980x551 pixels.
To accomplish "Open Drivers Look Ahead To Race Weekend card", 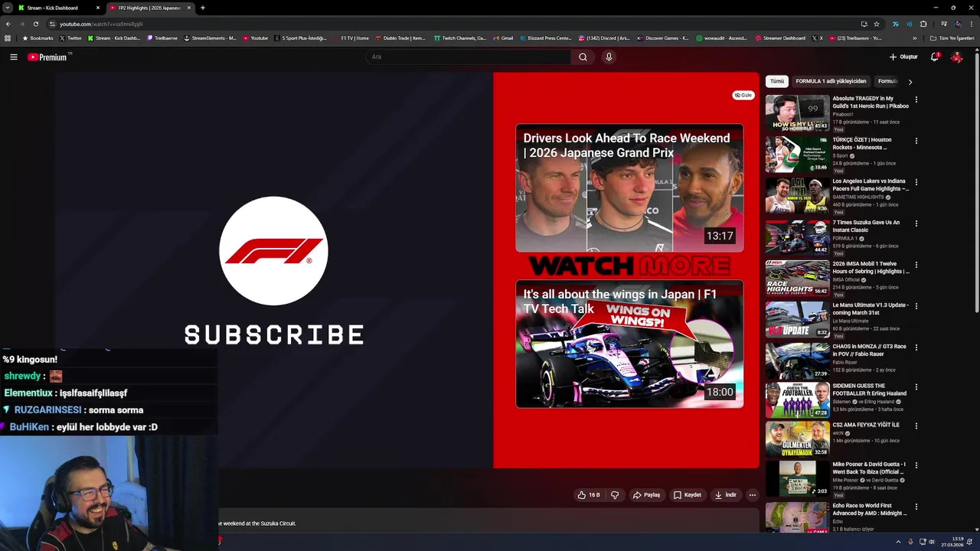I will click(x=629, y=188).
